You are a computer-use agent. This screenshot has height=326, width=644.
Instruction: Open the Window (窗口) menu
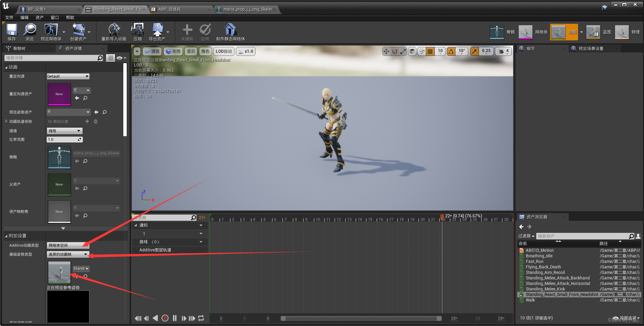coord(55,18)
